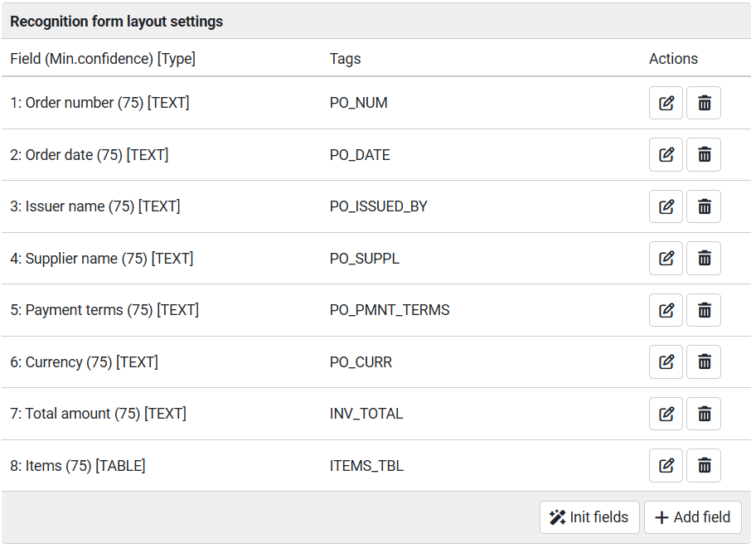This screenshot has width=756, height=548.
Task: Edit the Supplier name field
Action: 666,259
